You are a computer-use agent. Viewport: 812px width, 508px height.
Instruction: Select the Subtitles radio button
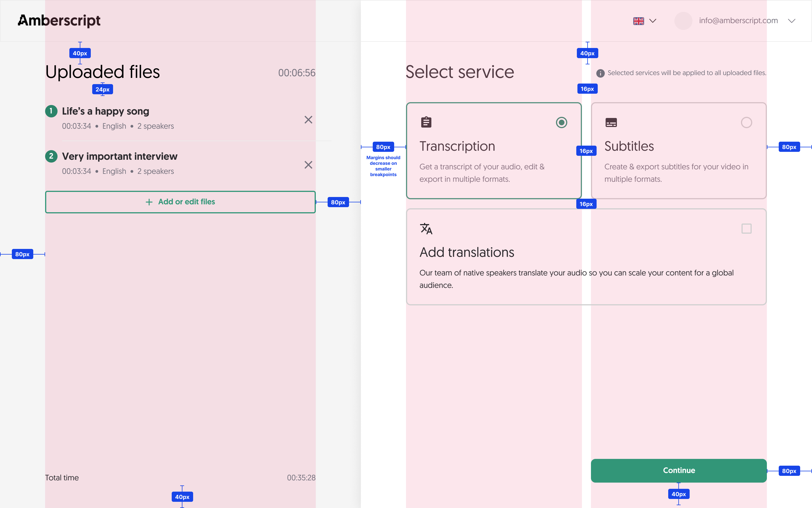(746, 122)
